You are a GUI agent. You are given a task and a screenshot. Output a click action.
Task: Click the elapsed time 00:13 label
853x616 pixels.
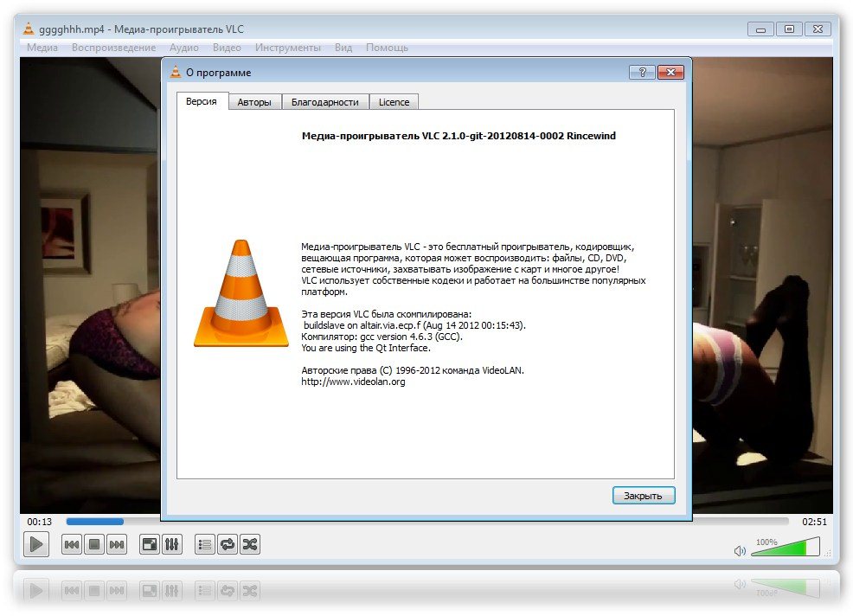pyautogui.click(x=40, y=522)
